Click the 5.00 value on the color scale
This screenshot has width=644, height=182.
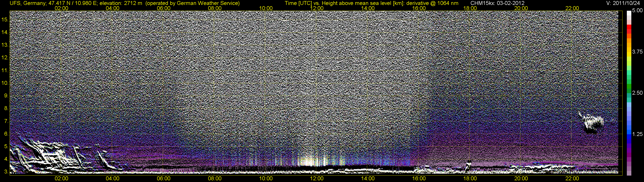638,10
